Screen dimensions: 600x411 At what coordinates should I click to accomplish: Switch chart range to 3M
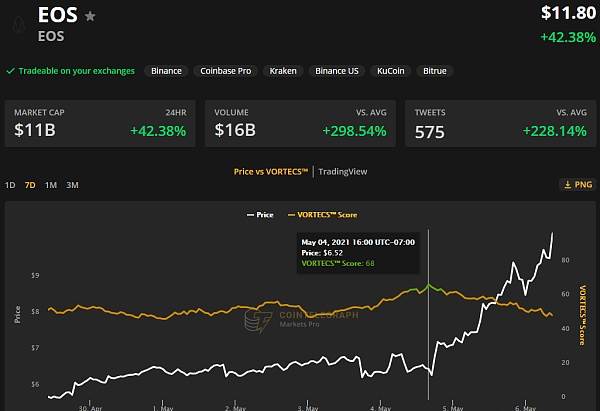72,185
